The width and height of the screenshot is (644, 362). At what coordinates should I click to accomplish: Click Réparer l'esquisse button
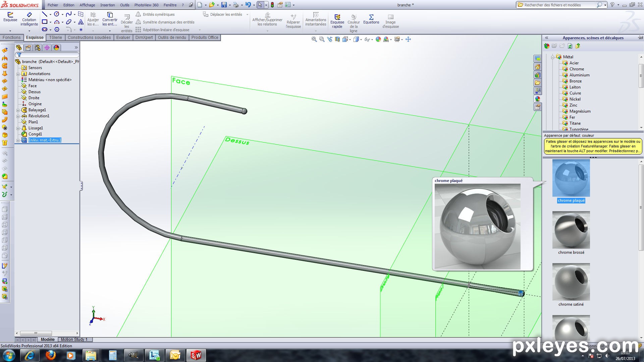coord(293,21)
